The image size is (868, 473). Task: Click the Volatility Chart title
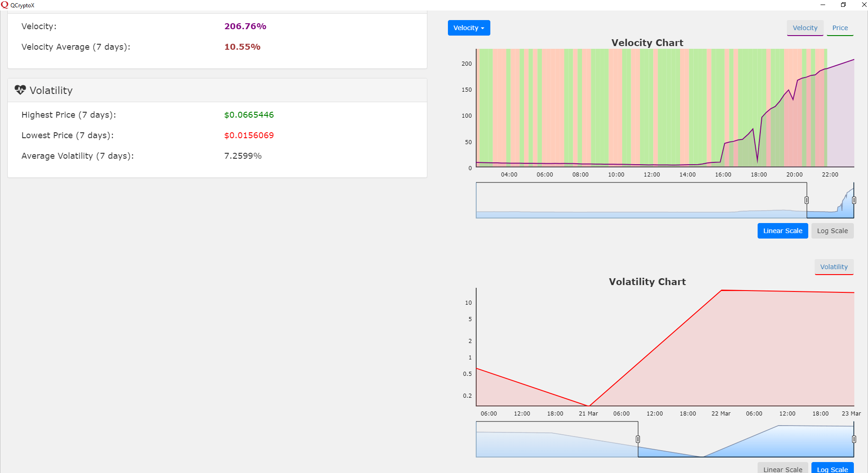(x=647, y=282)
